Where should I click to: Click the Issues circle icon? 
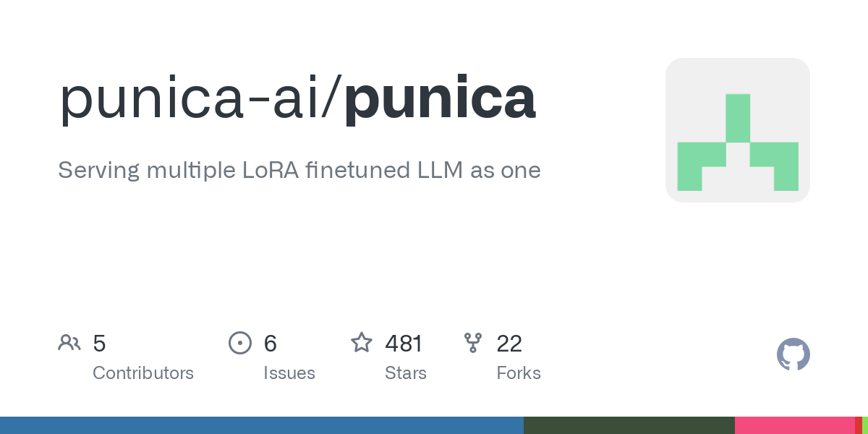click(239, 343)
